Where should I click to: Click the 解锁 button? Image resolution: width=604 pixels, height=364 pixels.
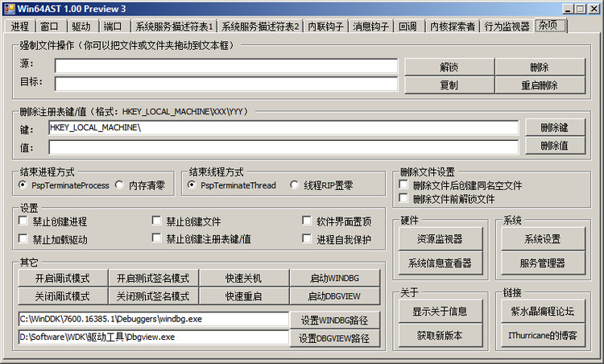coord(449,67)
